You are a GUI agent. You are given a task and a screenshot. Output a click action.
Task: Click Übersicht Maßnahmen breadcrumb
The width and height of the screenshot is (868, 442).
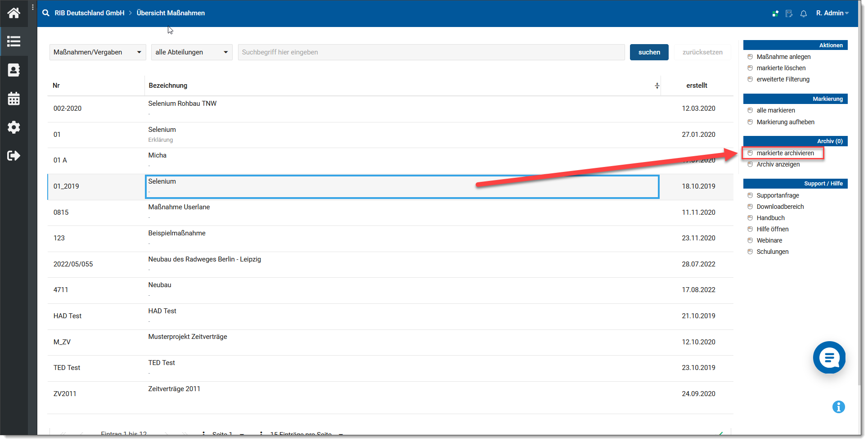click(x=171, y=13)
